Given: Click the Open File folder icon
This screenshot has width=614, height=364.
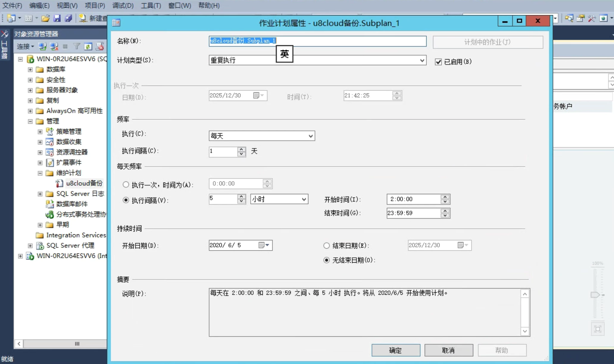Looking at the screenshot, I should 45,18.
